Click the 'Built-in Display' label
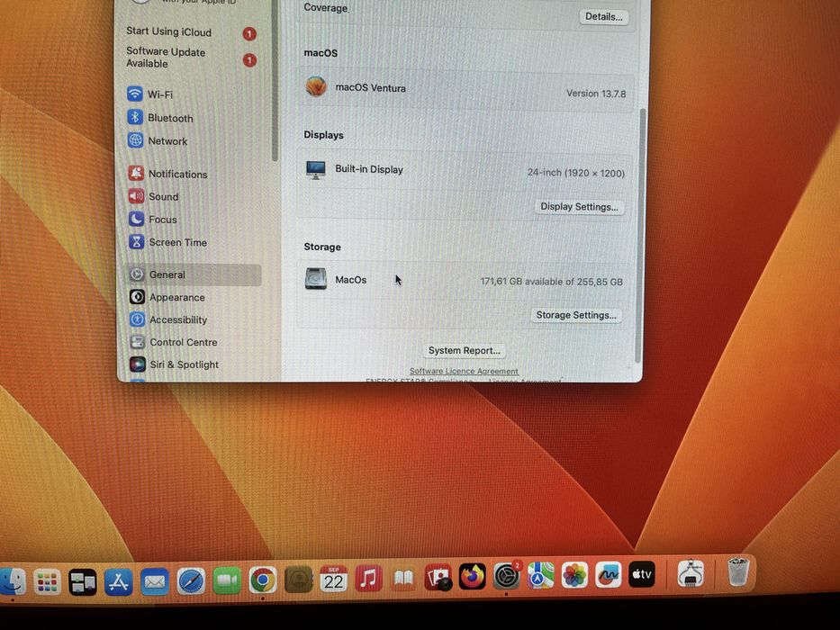Image resolution: width=840 pixels, height=630 pixels. tap(368, 169)
